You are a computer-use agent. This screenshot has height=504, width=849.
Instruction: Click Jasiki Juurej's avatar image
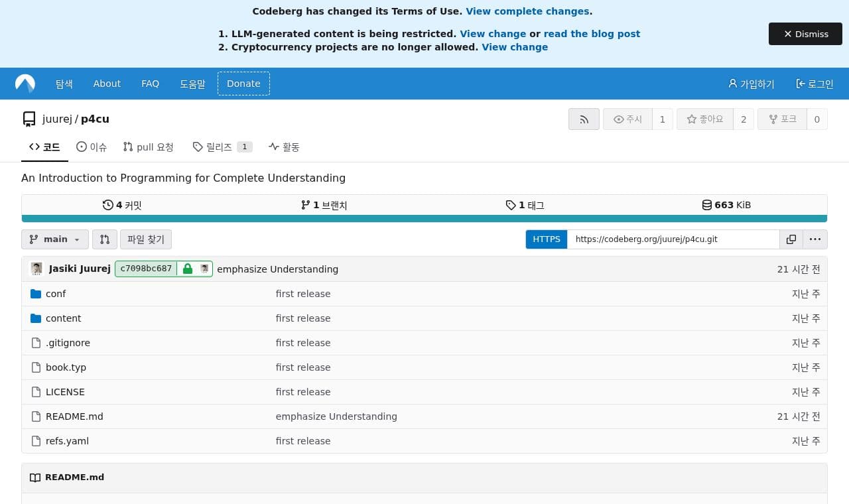coord(36,269)
